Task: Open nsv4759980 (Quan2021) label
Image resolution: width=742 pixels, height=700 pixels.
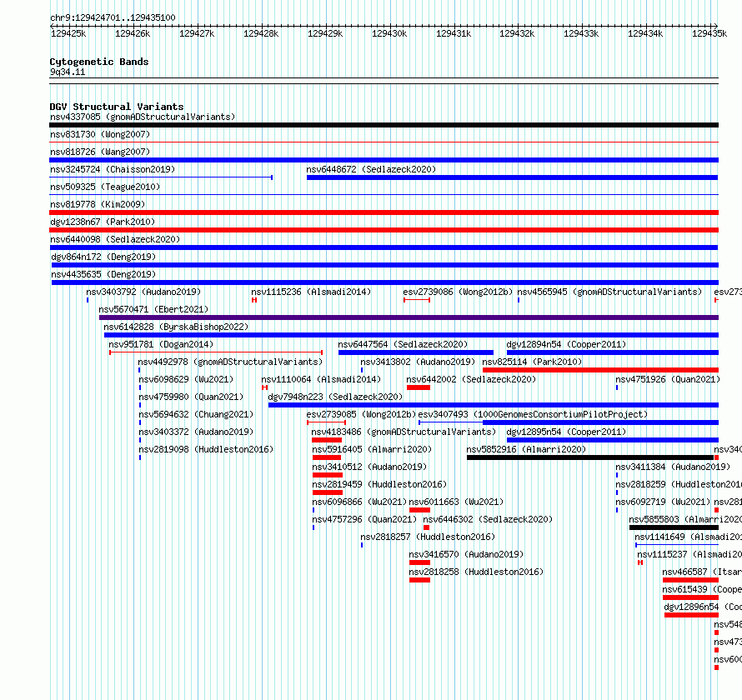Action: point(191,397)
